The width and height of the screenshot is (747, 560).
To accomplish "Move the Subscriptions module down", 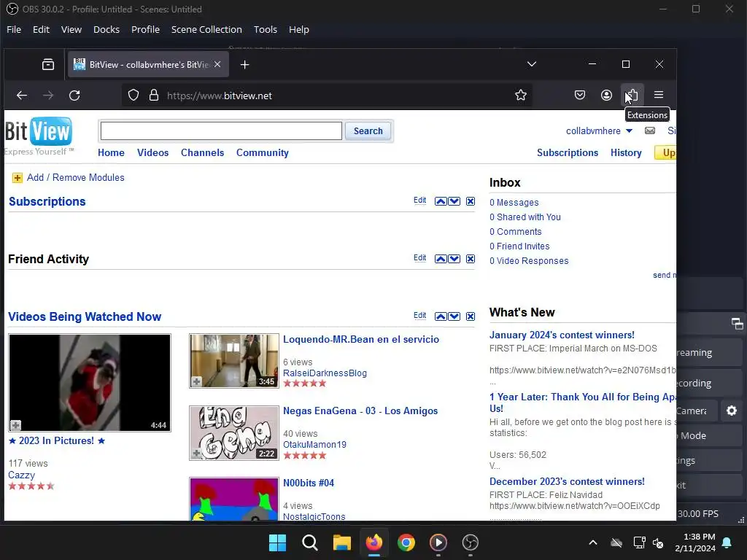I will pyautogui.click(x=454, y=201).
